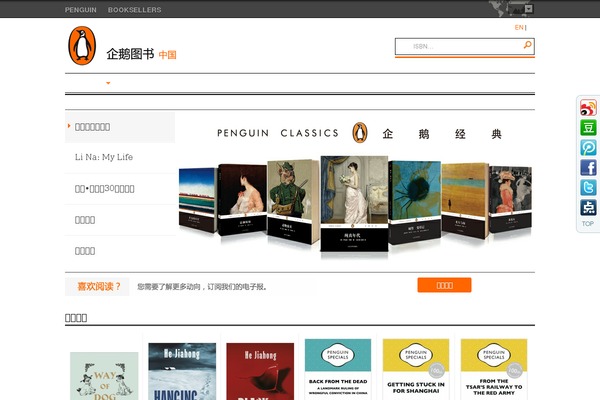
Task: Open the BOOKSELLERS top bar menu
Action: pyautogui.click(x=135, y=10)
